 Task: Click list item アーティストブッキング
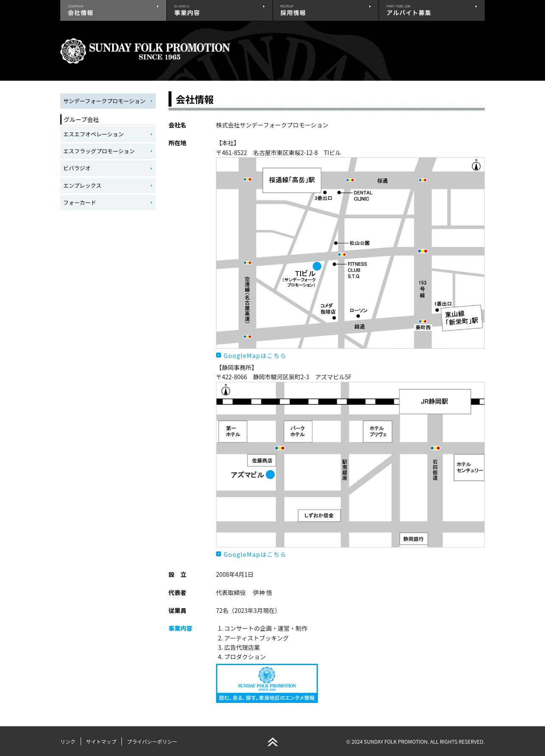coord(256,638)
